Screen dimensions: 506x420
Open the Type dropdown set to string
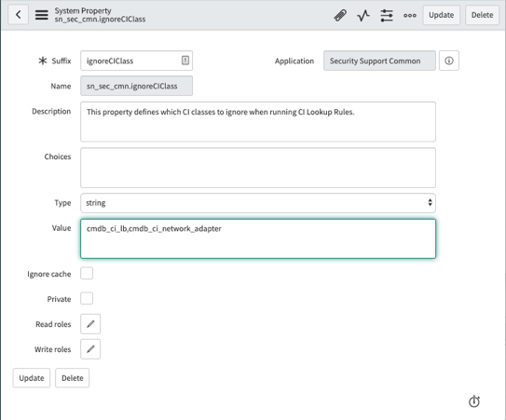pyautogui.click(x=258, y=203)
